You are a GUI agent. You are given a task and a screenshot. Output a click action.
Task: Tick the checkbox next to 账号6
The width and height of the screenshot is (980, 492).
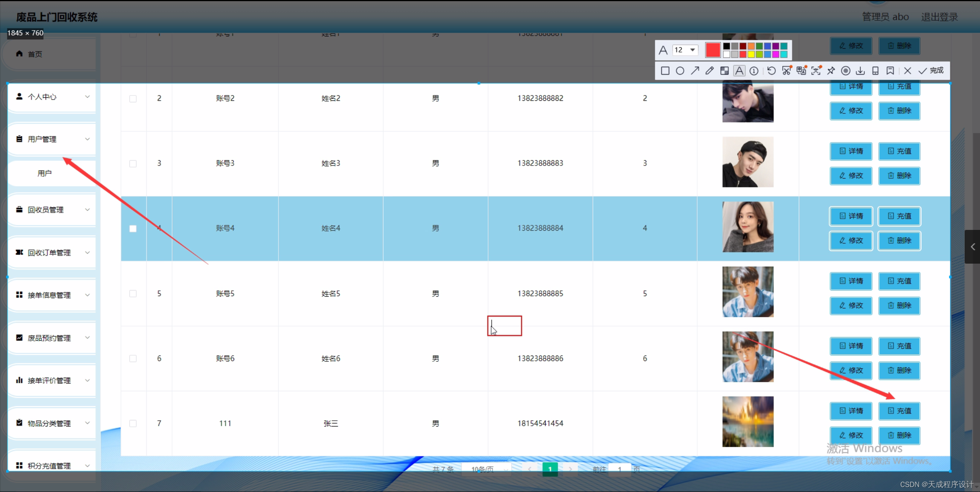click(133, 359)
